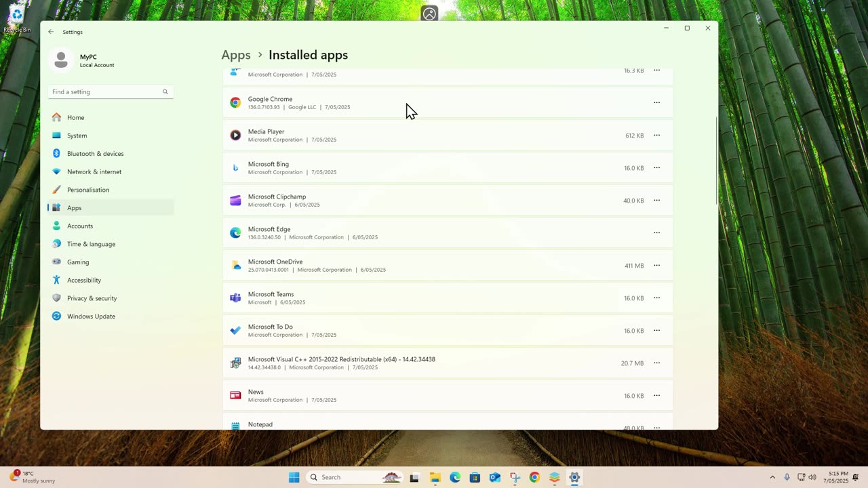868x488 pixels.
Task: Select Apps in the settings sidebar
Action: [x=111, y=208]
